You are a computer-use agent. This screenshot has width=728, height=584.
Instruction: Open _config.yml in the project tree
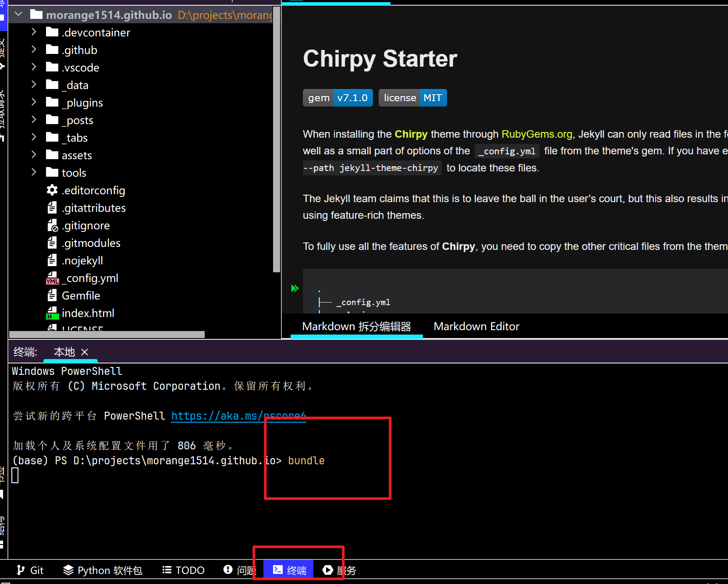click(x=90, y=278)
